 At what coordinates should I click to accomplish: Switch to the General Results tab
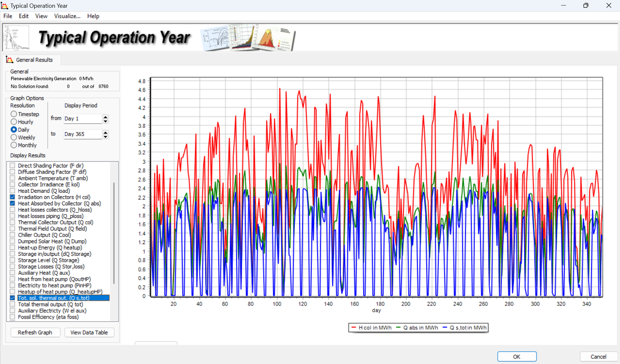pyautogui.click(x=32, y=60)
